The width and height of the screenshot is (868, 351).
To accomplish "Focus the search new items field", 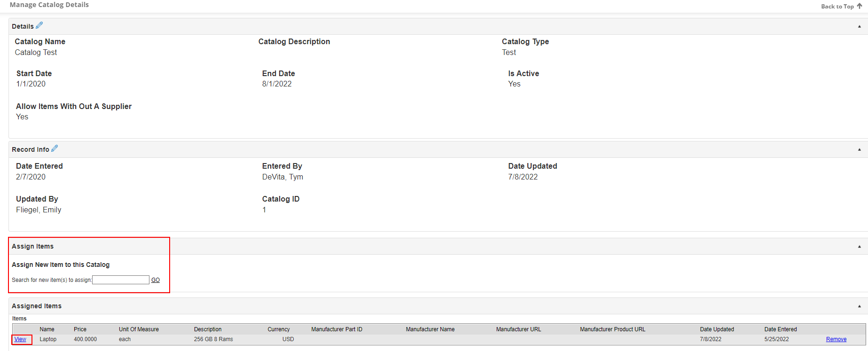I will (x=121, y=280).
